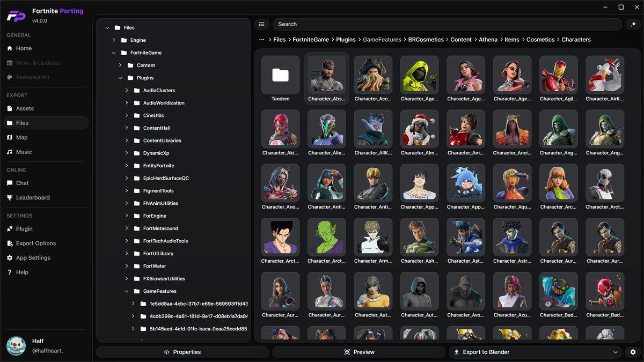Expand the AudioClusters folder
This screenshot has width=644, height=362.
127,91
